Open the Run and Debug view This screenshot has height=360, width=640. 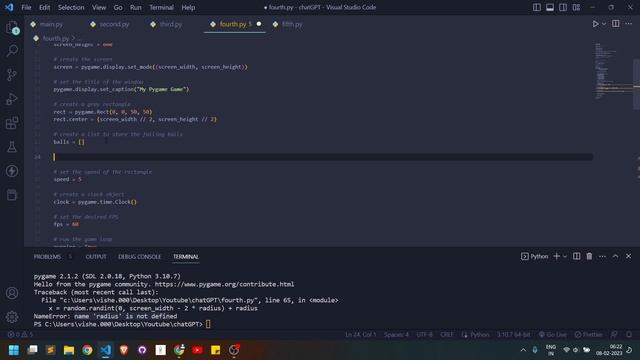coord(12,99)
